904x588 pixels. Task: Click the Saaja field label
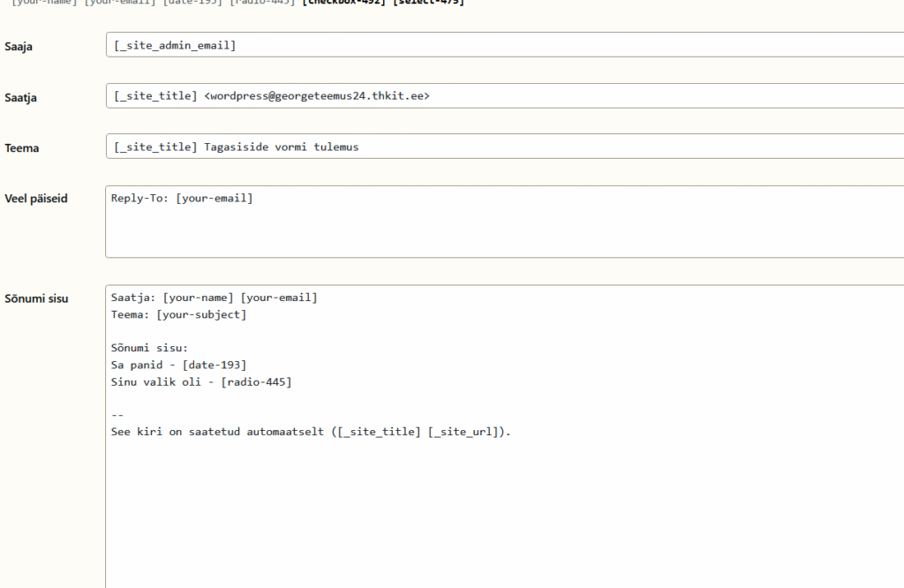[x=19, y=47]
